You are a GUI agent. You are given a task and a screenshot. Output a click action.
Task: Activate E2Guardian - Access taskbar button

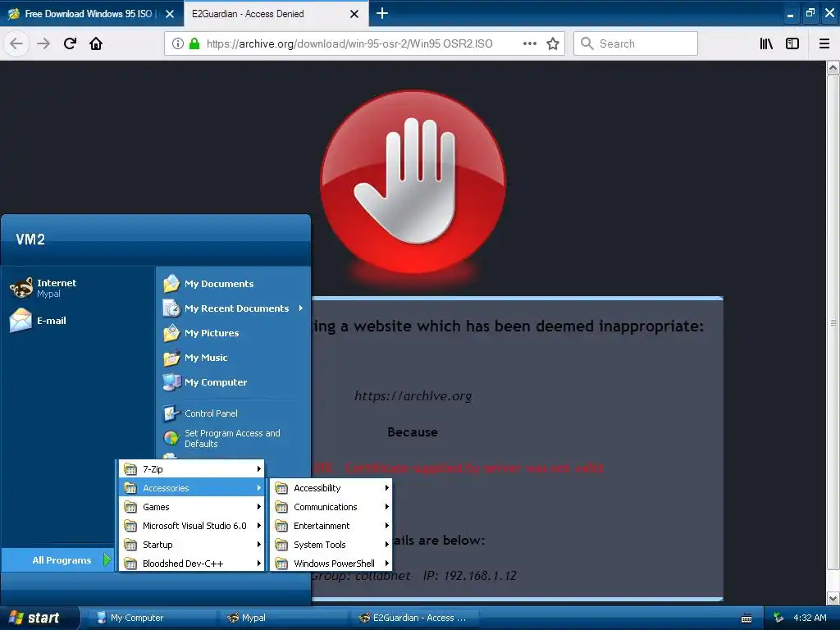click(414, 618)
